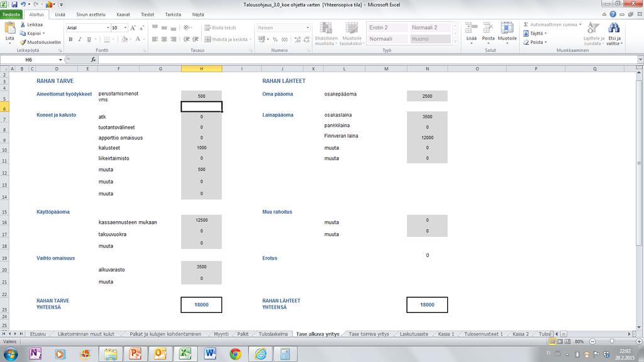This screenshot has width=644, height=362.
Task: Switch to page layout view button
Action: click(x=560, y=341)
